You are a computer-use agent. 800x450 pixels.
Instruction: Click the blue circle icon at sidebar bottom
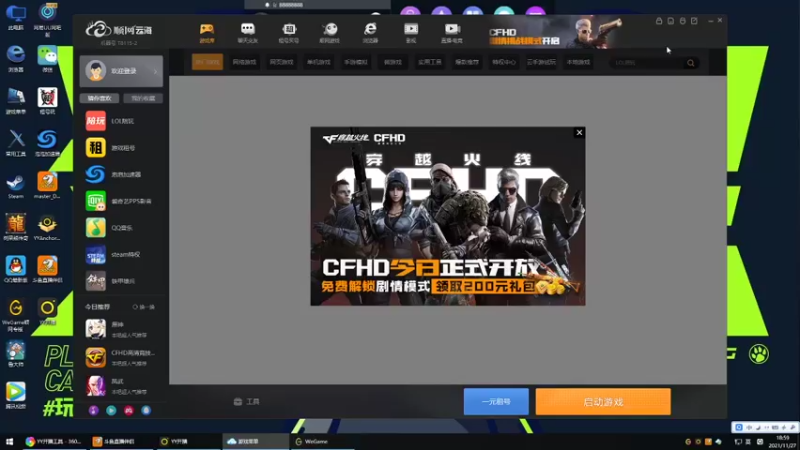click(146, 410)
